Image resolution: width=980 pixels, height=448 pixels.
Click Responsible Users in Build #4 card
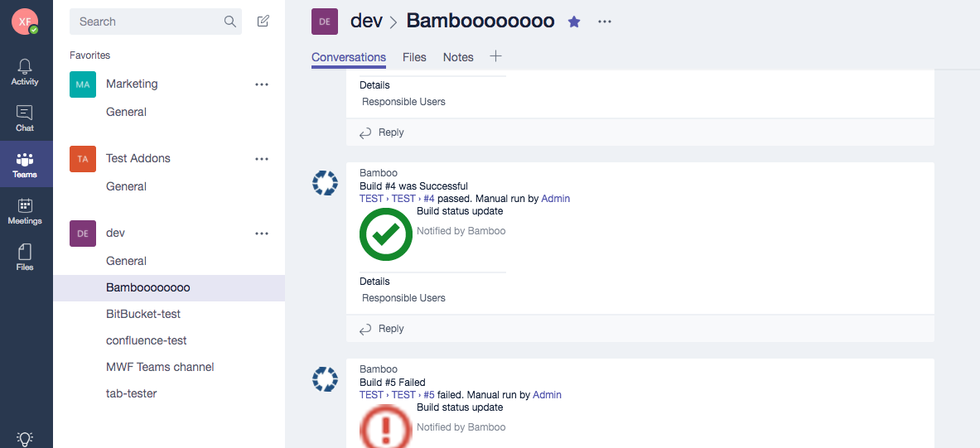[x=403, y=297]
